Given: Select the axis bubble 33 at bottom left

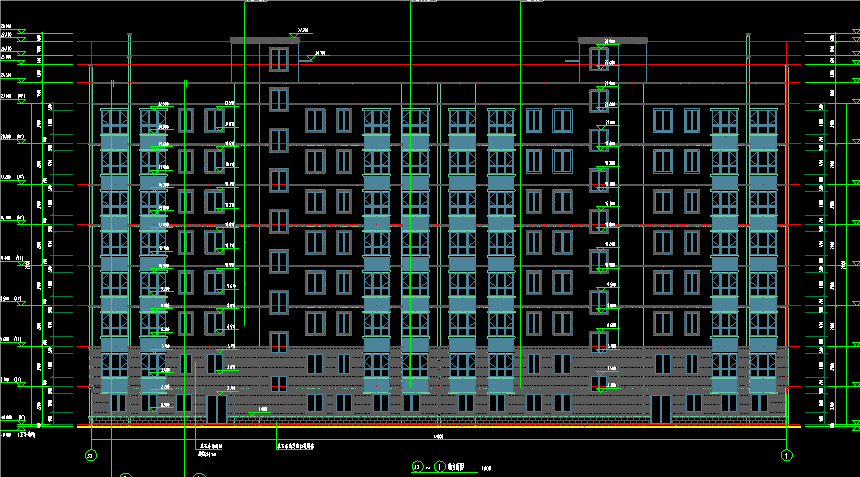Looking at the screenshot, I should pyautogui.click(x=91, y=455).
